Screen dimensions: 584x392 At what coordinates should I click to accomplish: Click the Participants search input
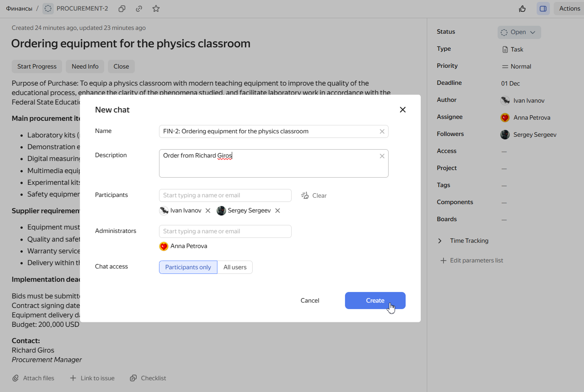225,195
